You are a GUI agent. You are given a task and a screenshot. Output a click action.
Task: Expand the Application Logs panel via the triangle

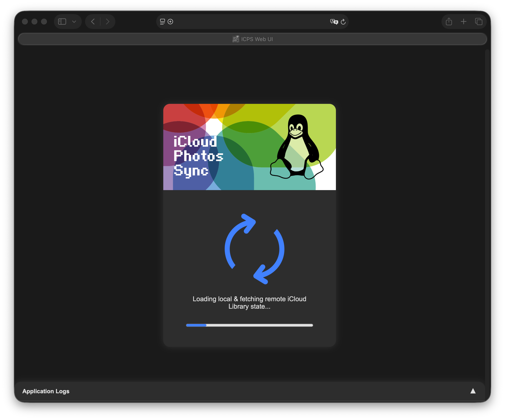[473, 391]
